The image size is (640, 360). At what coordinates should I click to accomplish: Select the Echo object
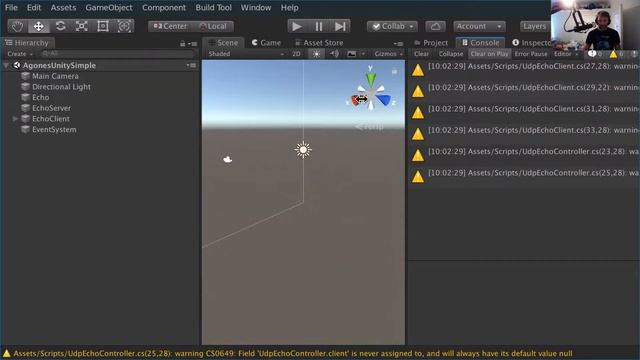(40, 97)
